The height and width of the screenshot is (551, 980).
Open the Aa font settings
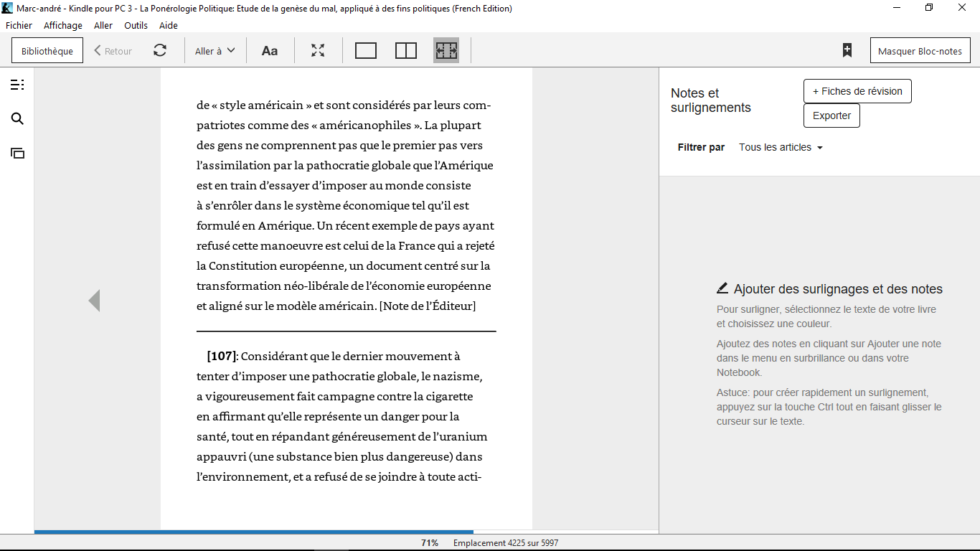(x=269, y=51)
